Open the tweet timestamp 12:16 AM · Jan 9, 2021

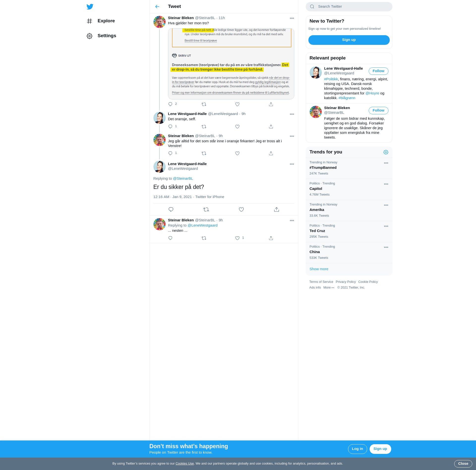172,197
